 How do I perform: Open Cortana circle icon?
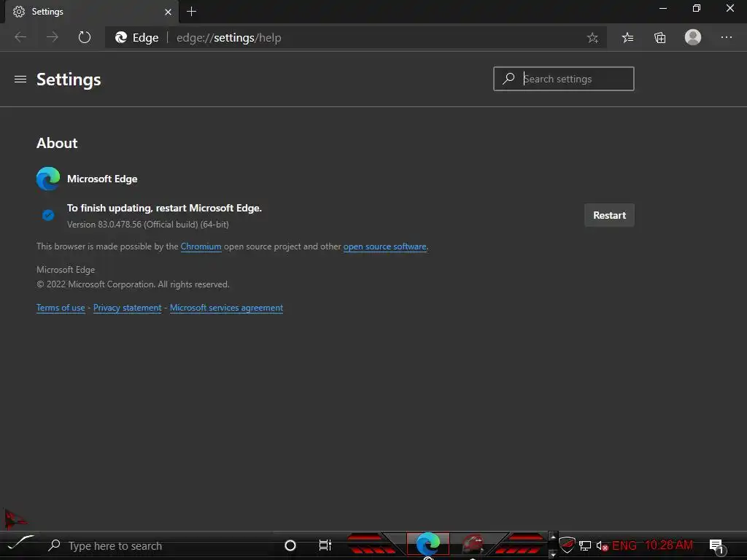point(290,545)
